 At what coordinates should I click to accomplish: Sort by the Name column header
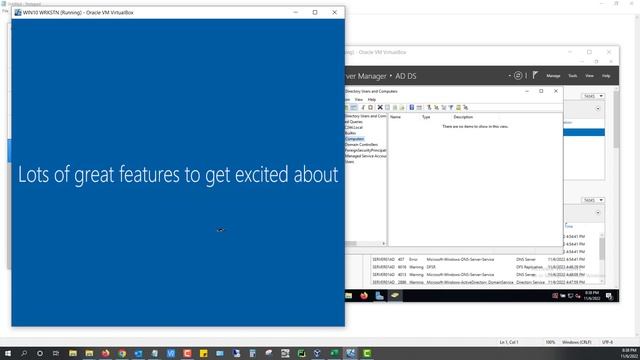point(396,117)
